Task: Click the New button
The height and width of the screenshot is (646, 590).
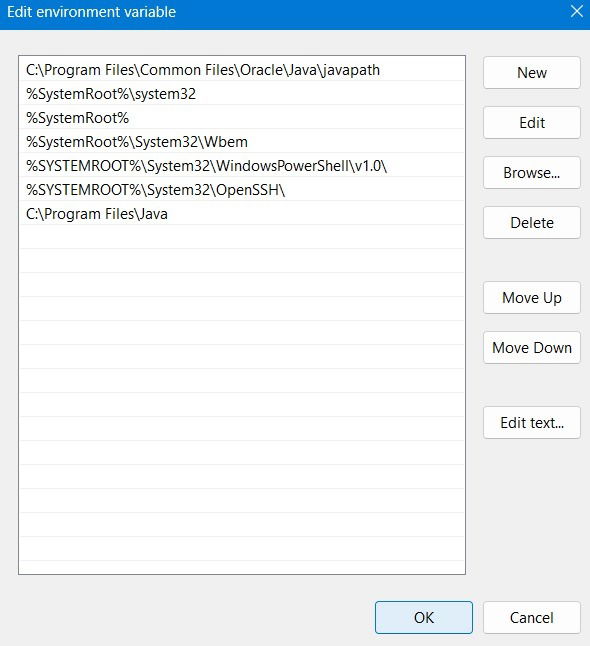Action: point(531,73)
